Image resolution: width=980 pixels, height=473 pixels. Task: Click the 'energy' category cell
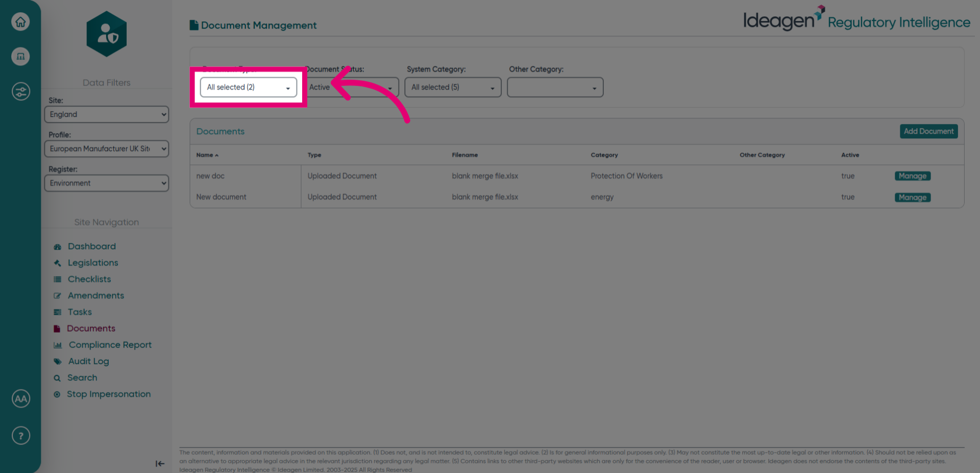click(602, 197)
